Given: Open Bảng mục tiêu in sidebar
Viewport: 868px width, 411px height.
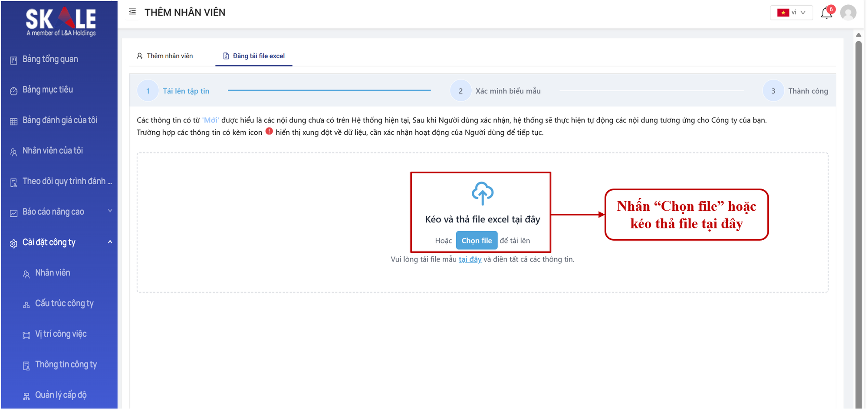Looking at the screenshot, I should click(x=47, y=90).
